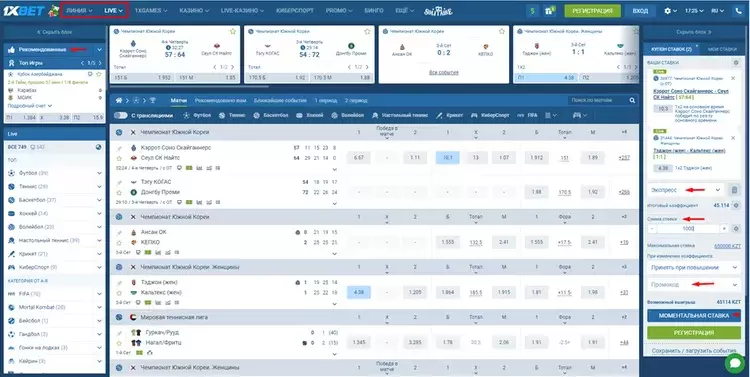Favorite the Кальтекс (жен) match row star
The width and height of the screenshot is (750, 377).
[120, 292]
